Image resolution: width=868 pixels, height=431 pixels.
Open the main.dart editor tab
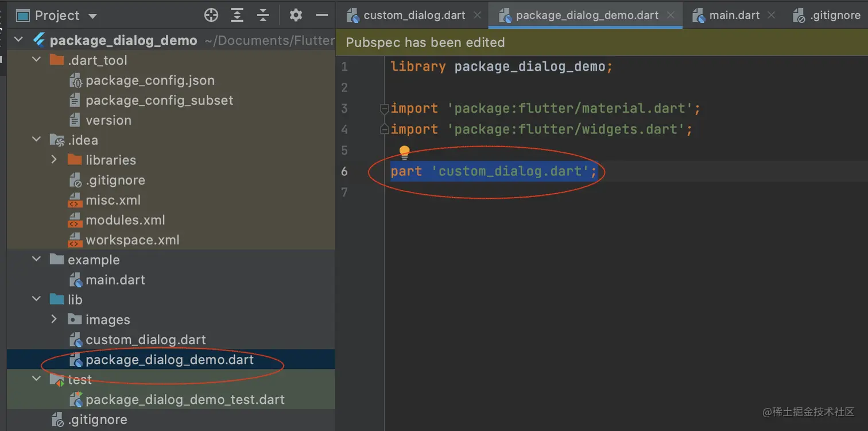coord(734,16)
